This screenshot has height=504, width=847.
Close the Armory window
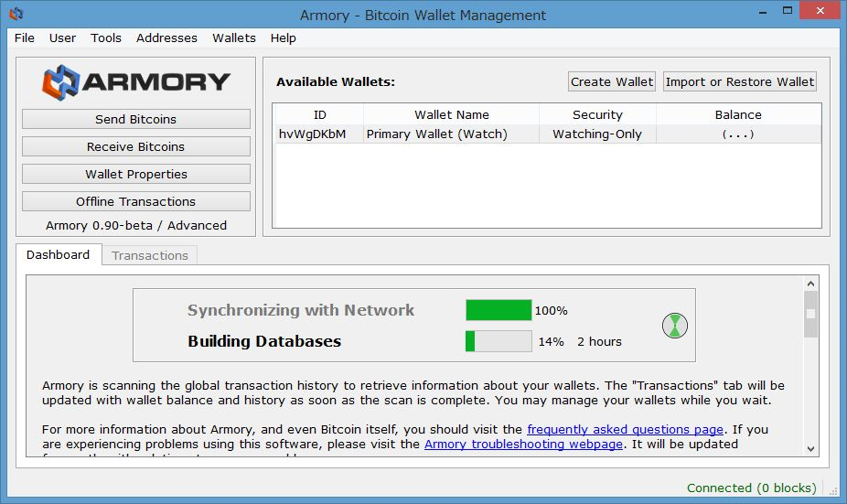click(x=820, y=11)
